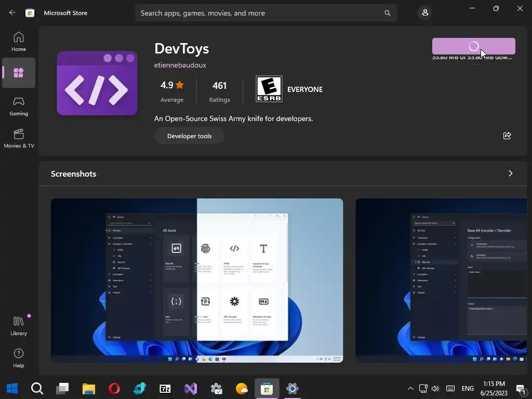Click the search magnifier icon
Screen dimensions: 532x399
(x=387, y=13)
